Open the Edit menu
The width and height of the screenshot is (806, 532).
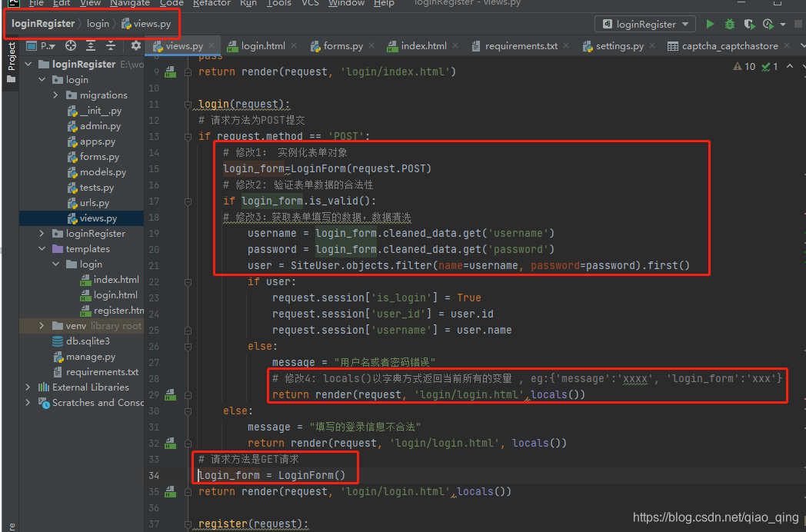click(62, 3)
